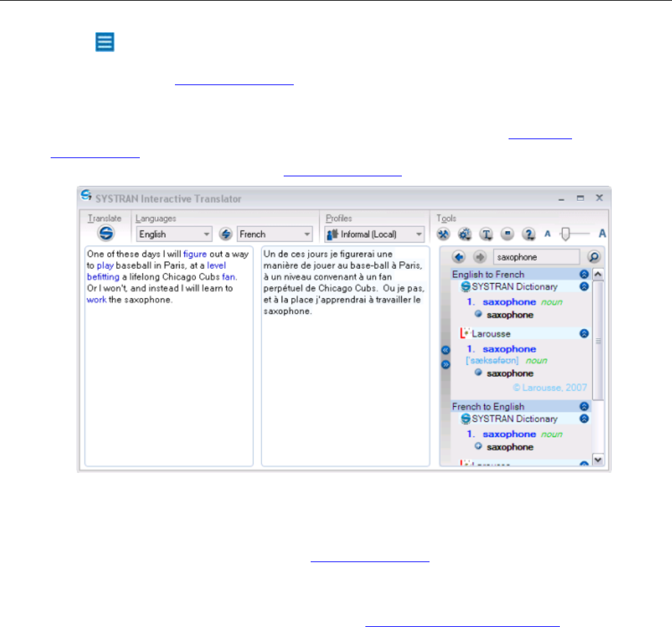Maximize the SYSTRAN Interactive Translator window
672x627 pixels.
tap(580, 198)
